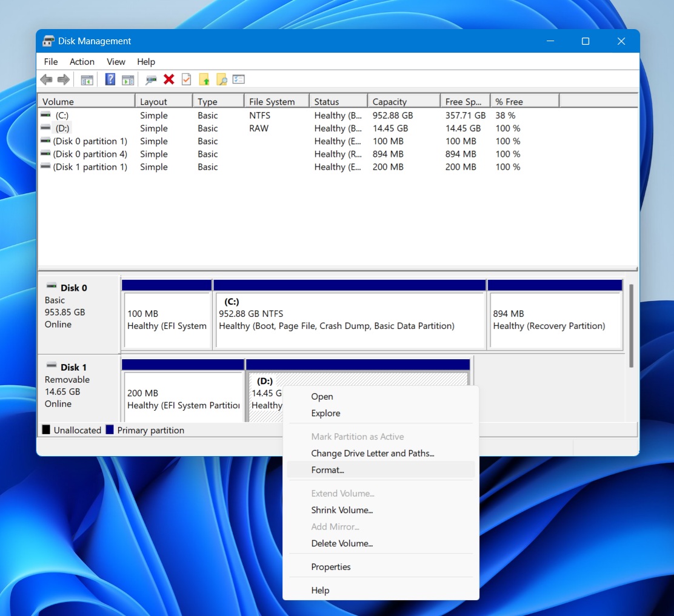Select Shrink Volume... in context menu
The height and width of the screenshot is (616, 674).
[x=381, y=510]
